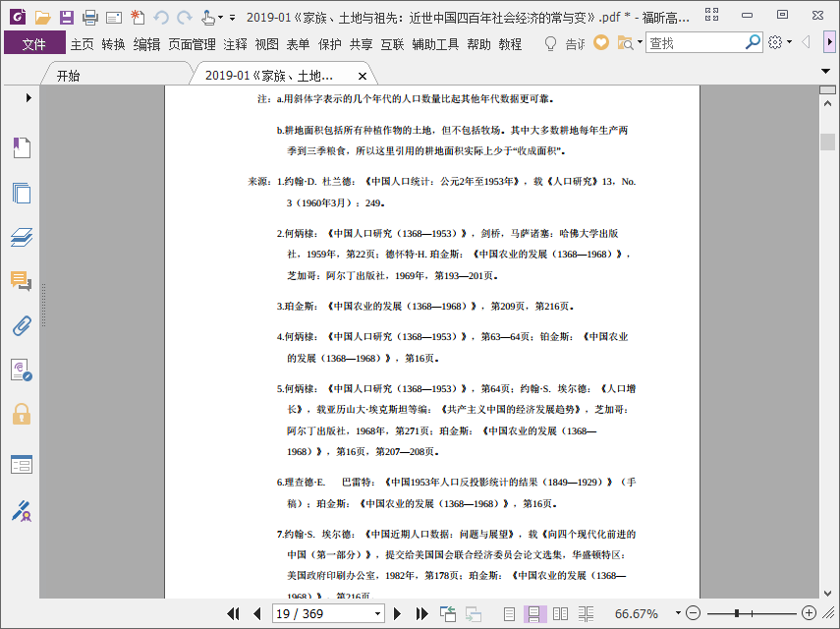Click the zoom slider handle
Screen dimensions: 840x629
click(x=737, y=613)
